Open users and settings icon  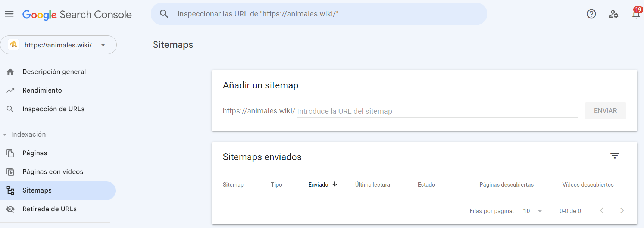[x=614, y=14]
